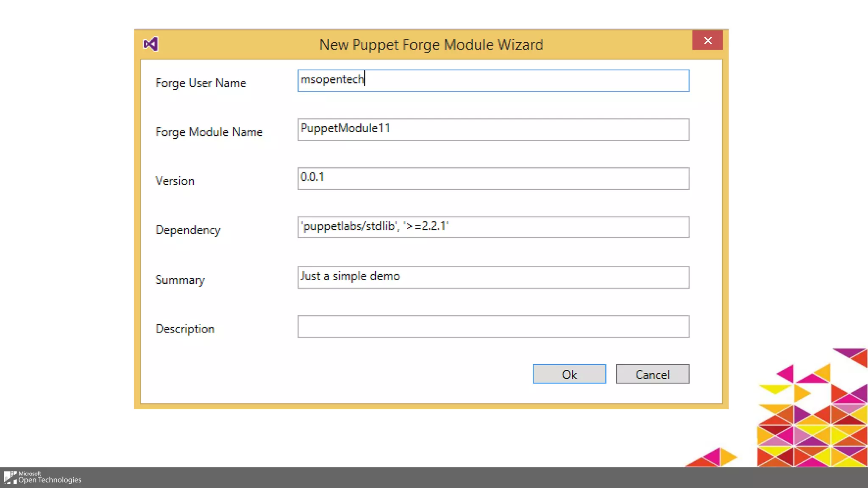Screen dimensions: 868x488
Task: Close the New Puppet Forge Module Wizard
Action: coord(707,40)
